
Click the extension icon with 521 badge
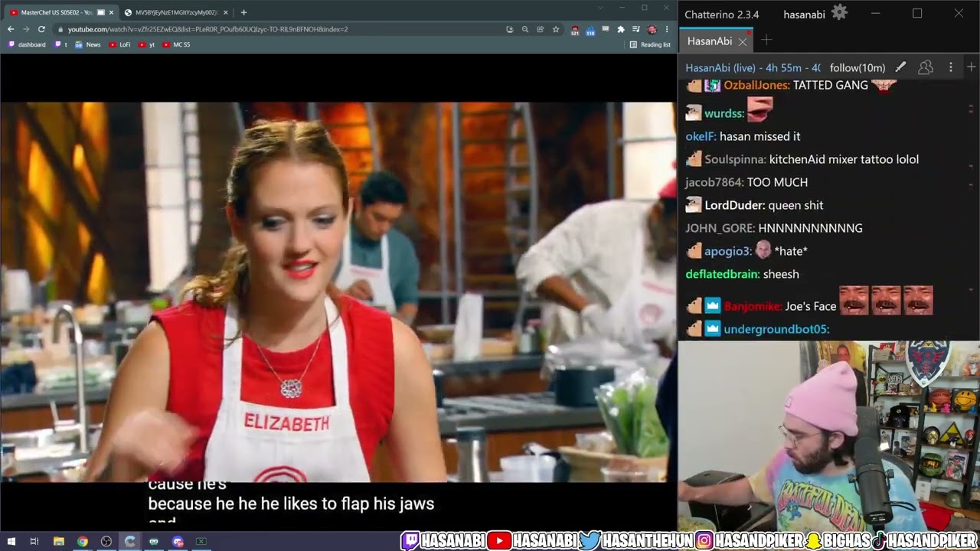tap(575, 30)
